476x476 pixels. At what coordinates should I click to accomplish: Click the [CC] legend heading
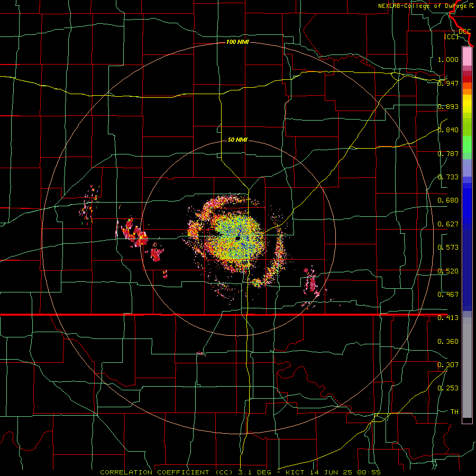tap(451, 36)
